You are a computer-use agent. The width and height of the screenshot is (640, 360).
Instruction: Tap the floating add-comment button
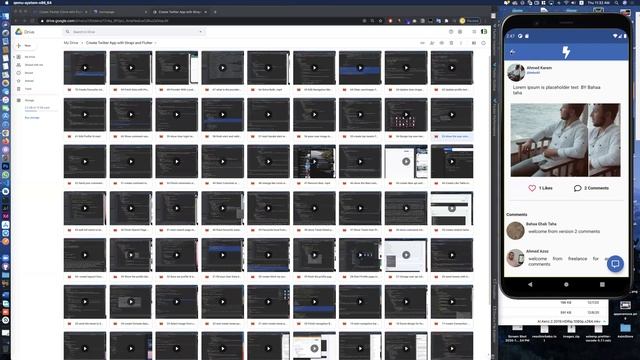pyautogui.click(x=615, y=264)
